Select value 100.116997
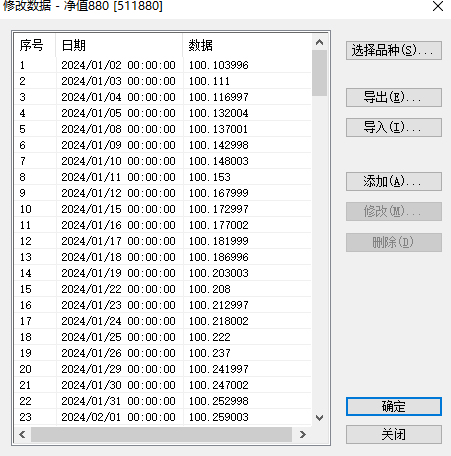The image size is (451, 456). tap(219, 97)
